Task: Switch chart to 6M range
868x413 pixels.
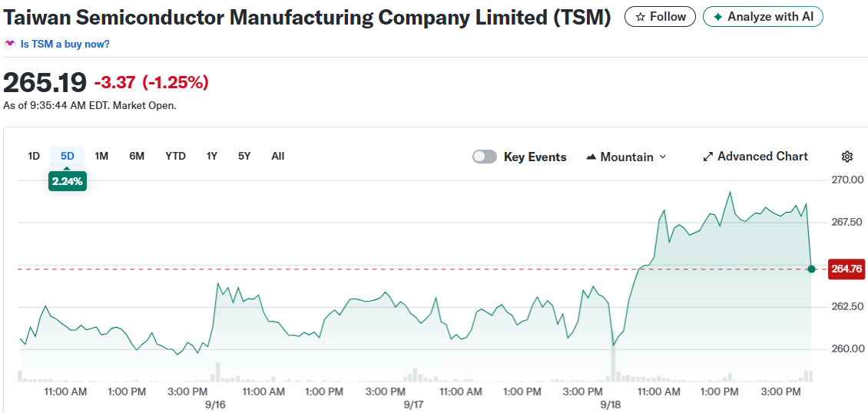Action: coord(137,157)
